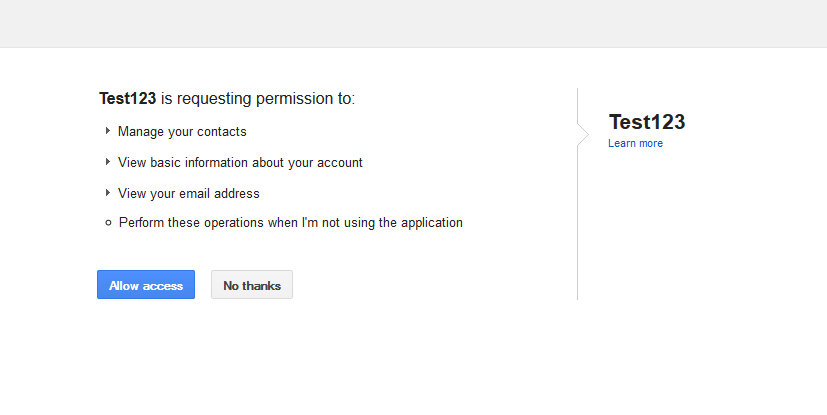
Task: Click the circle bullet beside Perform these operations
Action: pyautogui.click(x=108, y=223)
